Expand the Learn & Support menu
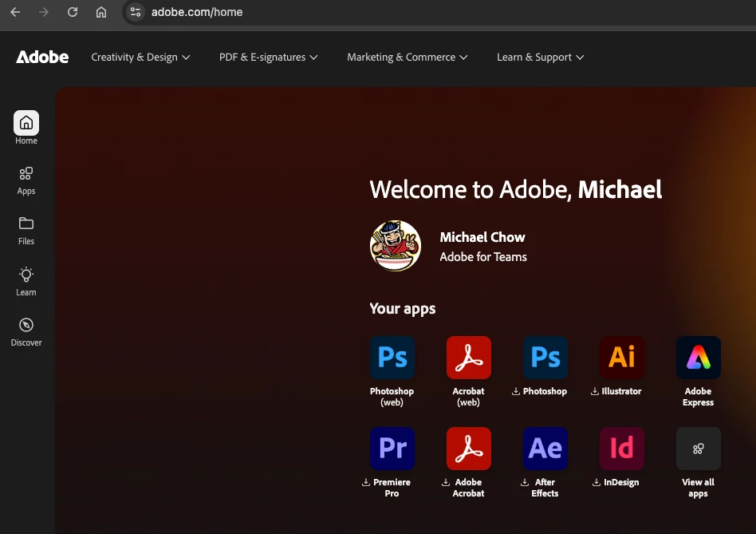This screenshot has width=756, height=534. pos(540,57)
